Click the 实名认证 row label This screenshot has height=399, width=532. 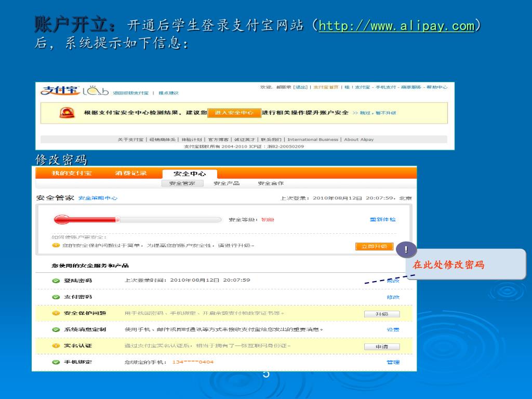coord(78,345)
